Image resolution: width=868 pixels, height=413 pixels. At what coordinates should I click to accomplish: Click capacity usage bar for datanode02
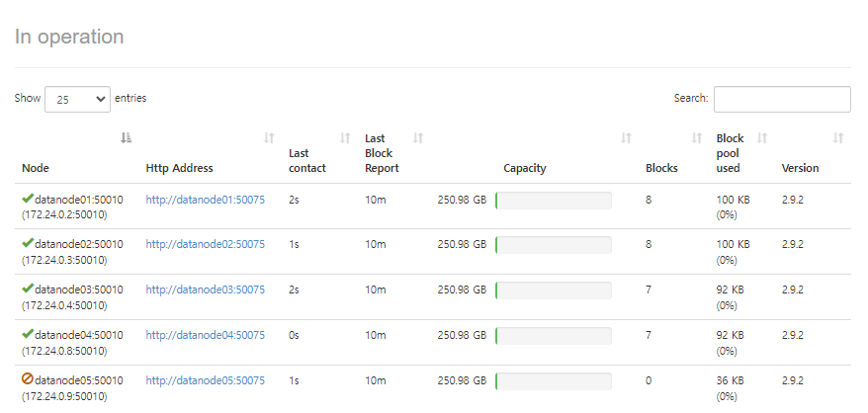click(x=554, y=245)
